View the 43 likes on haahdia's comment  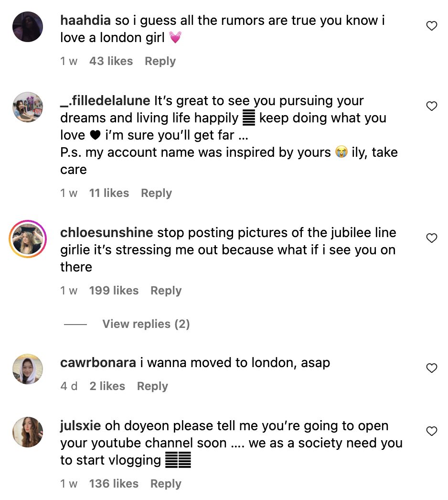point(111,61)
